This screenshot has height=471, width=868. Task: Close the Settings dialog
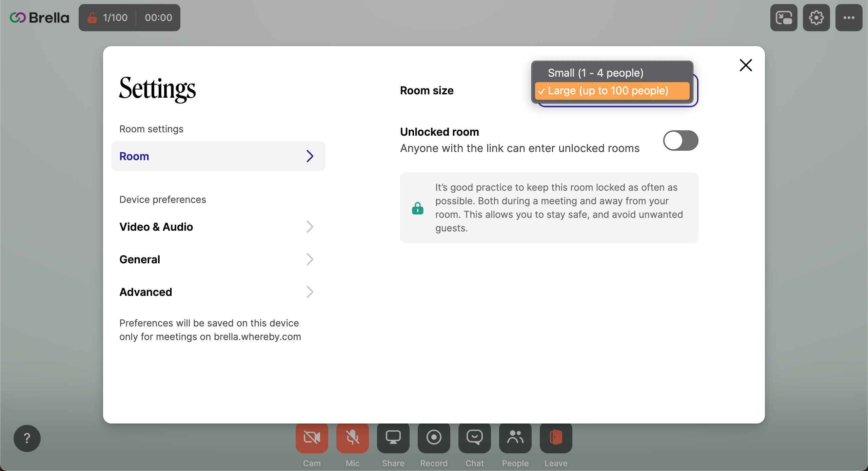(746, 65)
